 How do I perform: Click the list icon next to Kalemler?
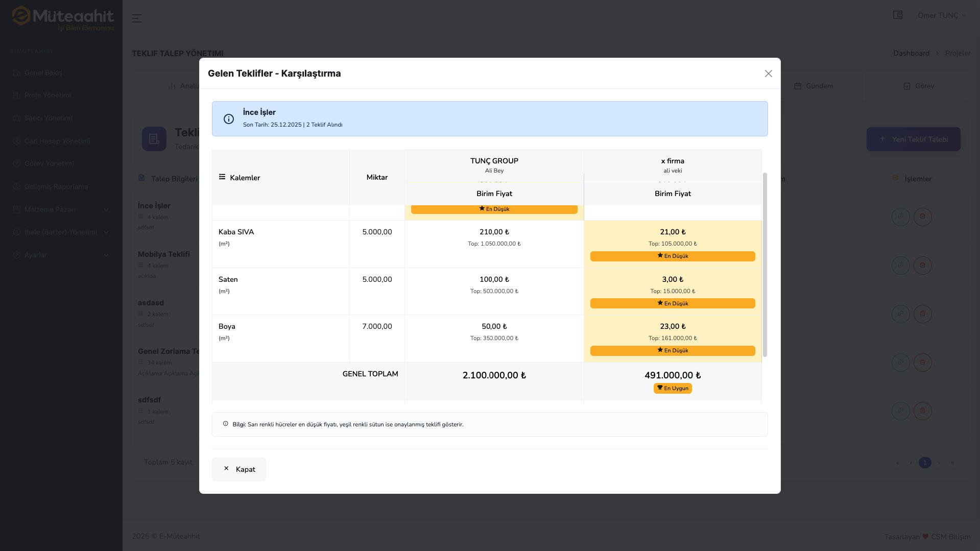pyautogui.click(x=222, y=177)
